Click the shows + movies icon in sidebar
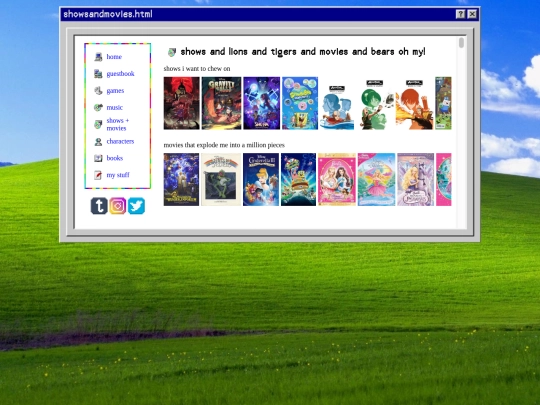This screenshot has width=540, height=405. coord(98,124)
